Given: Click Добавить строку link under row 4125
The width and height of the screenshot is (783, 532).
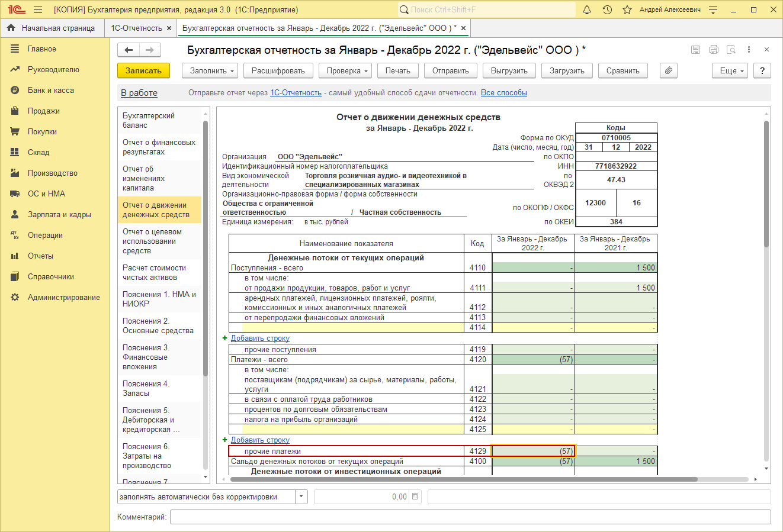Looking at the screenshot, I should click(x=260, y=440).
